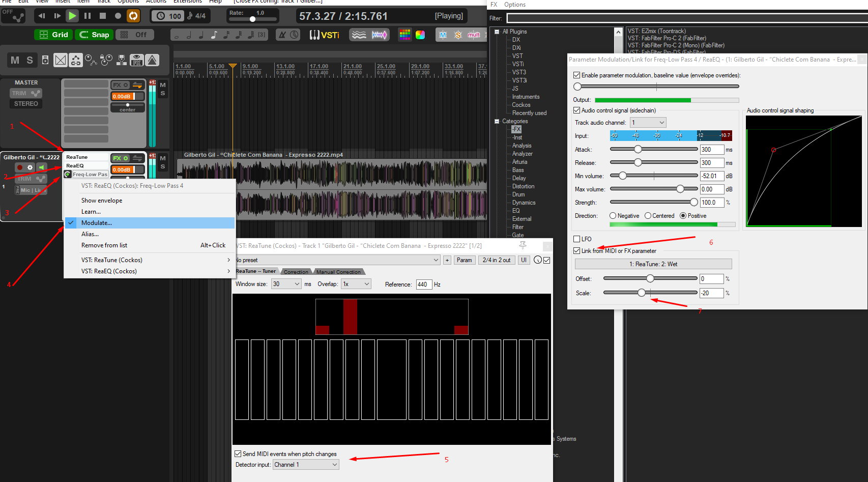
Task: Click the spectral waveform peaks icon
Action: click(380, 35)
